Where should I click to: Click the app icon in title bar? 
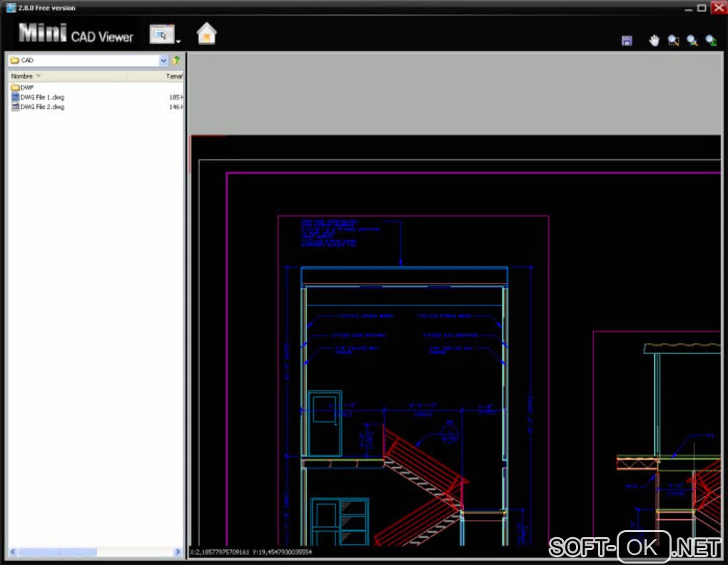tap(11, 7)
